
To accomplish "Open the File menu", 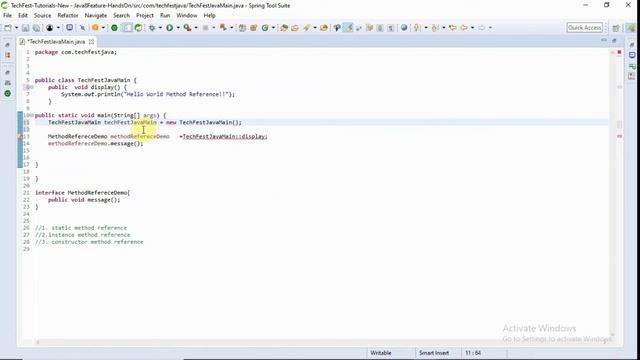I will pyautogui.click(x=7, y=16).
